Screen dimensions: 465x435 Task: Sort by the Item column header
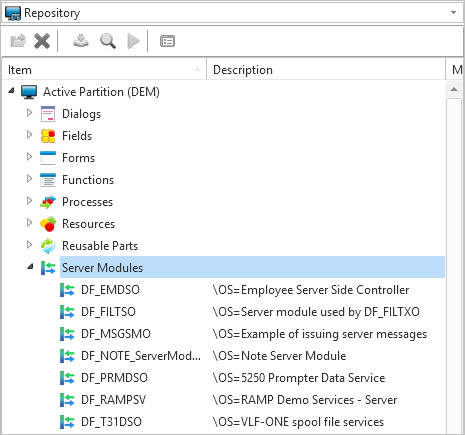[104, 70]
